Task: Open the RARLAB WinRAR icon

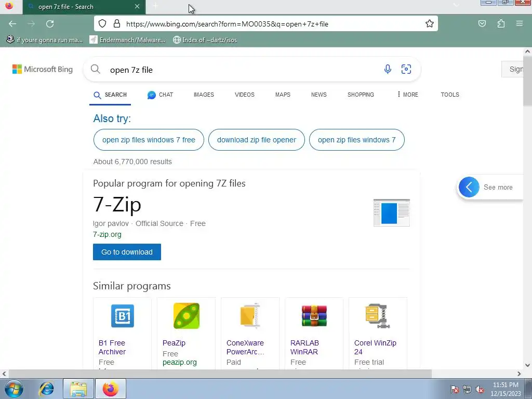Action: click(314, 316)
